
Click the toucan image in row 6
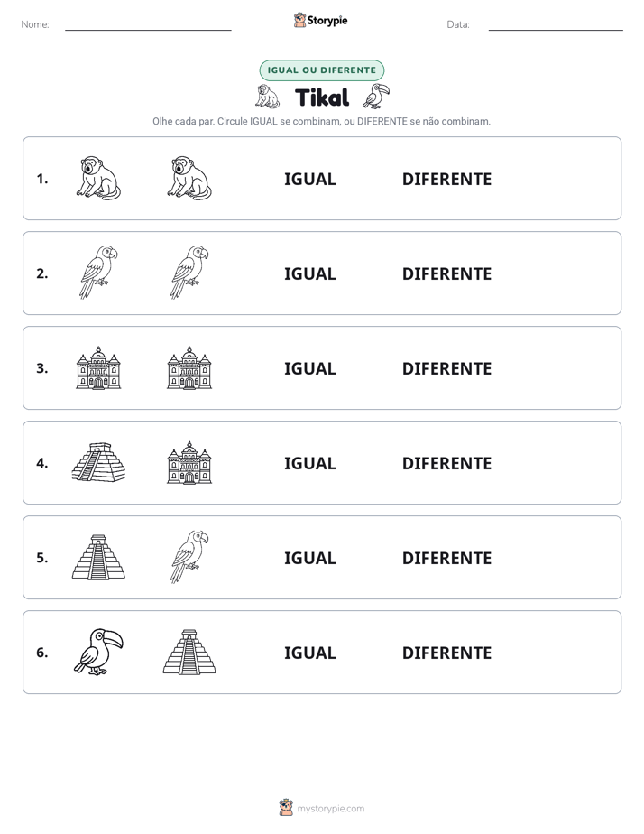[x=98, y=652]
